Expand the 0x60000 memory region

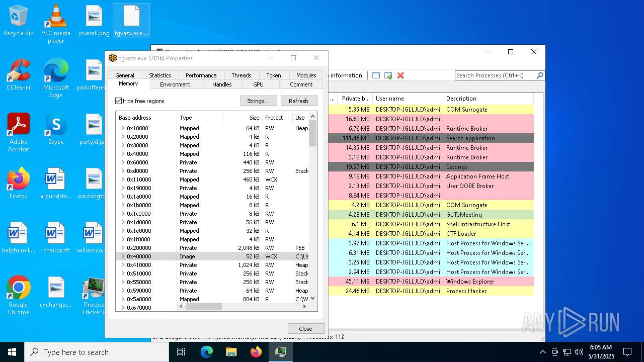[x=123, y=162]
